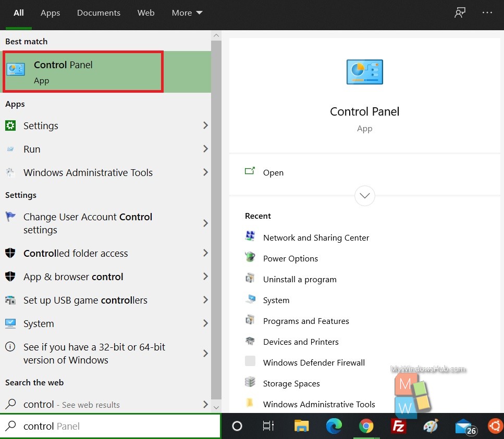Click the Run app icon
Screen dimensions: 504x439
[x=10, y=149]
